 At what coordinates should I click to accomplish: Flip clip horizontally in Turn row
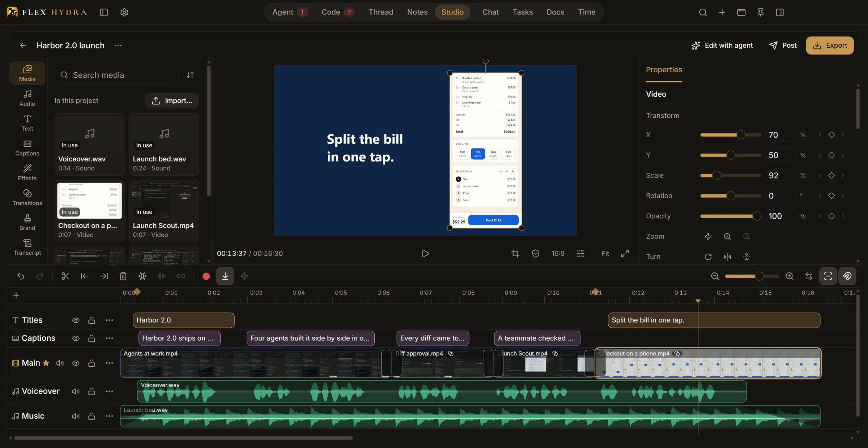(727, 257)
